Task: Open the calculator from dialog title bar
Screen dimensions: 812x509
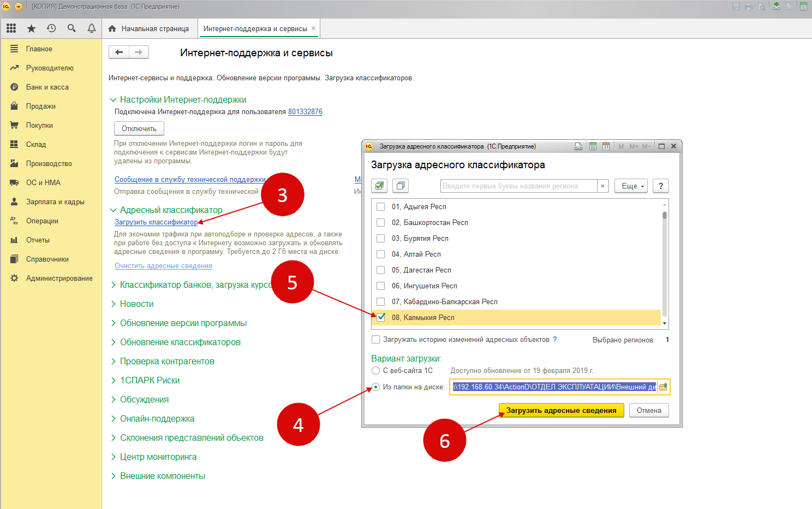Action: click(593, 146)
